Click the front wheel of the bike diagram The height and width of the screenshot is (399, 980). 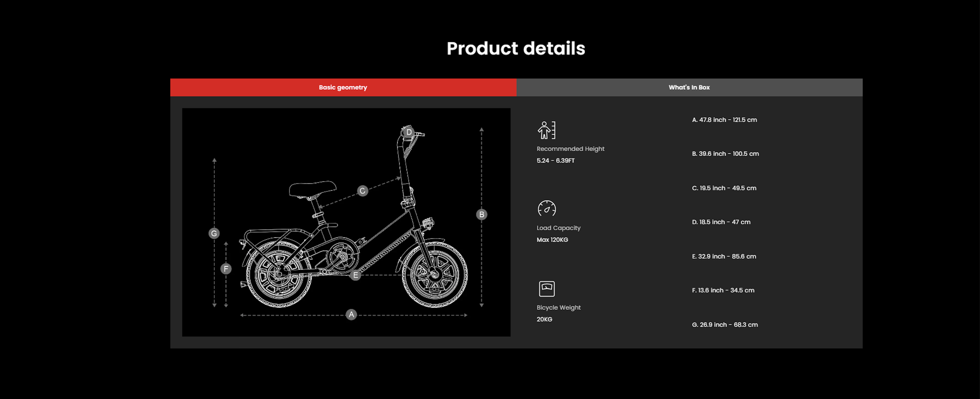coord(434,275)
